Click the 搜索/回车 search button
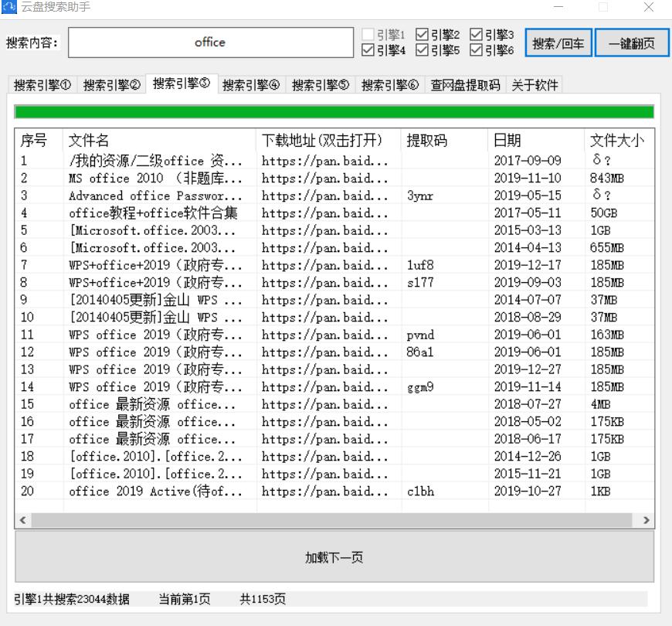Image resolution: width=672 pixels, height=626 pixels. point(558,43)
